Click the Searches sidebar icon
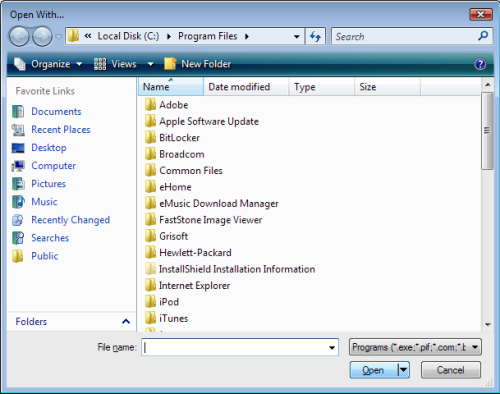This screenshot has width=500, height=394. 18,238
